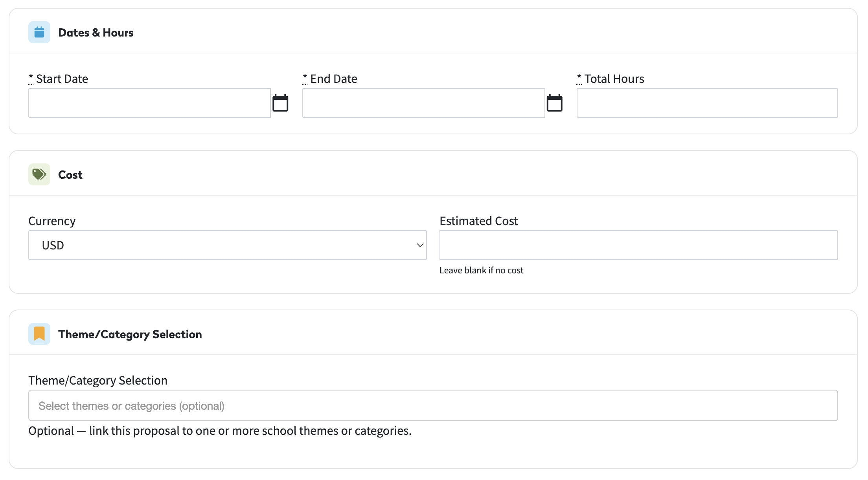Click the End Date field label
This screenshot has height=480, width=868.
(x=334, y=79)
